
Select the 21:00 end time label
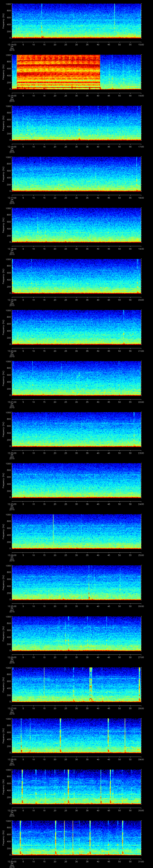point(141,351)
